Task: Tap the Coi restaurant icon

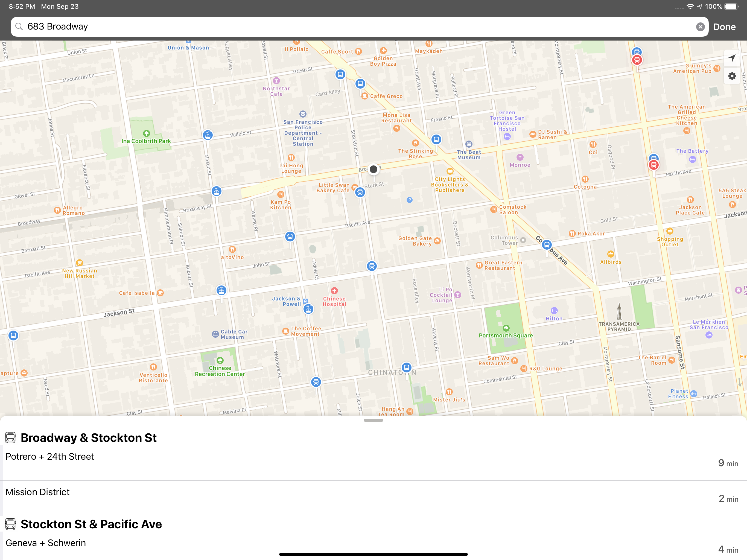Action: 593,145
